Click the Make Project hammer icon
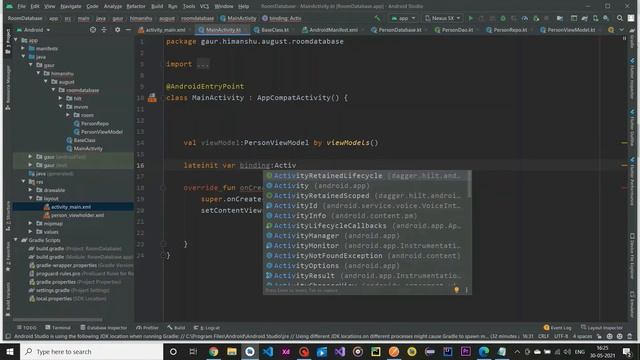This screenshot has height=360, width=640. (378, 18)
